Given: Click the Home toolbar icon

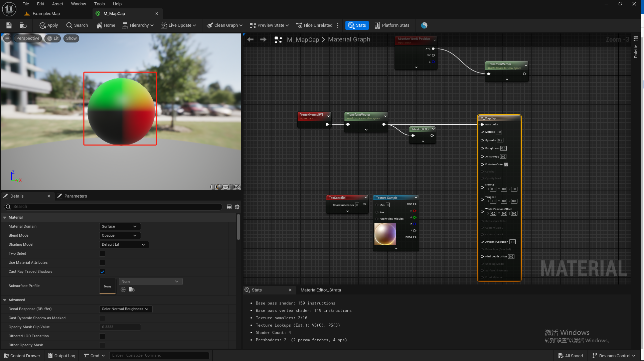Looking at the screenshot, I should (106, 25).
